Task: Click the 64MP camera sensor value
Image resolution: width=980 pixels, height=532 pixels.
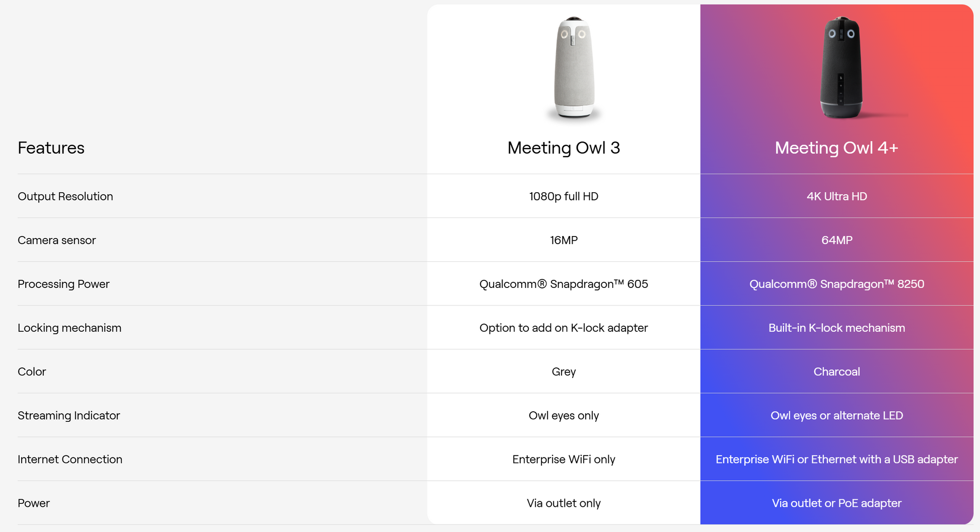Action: coord(836,240)
